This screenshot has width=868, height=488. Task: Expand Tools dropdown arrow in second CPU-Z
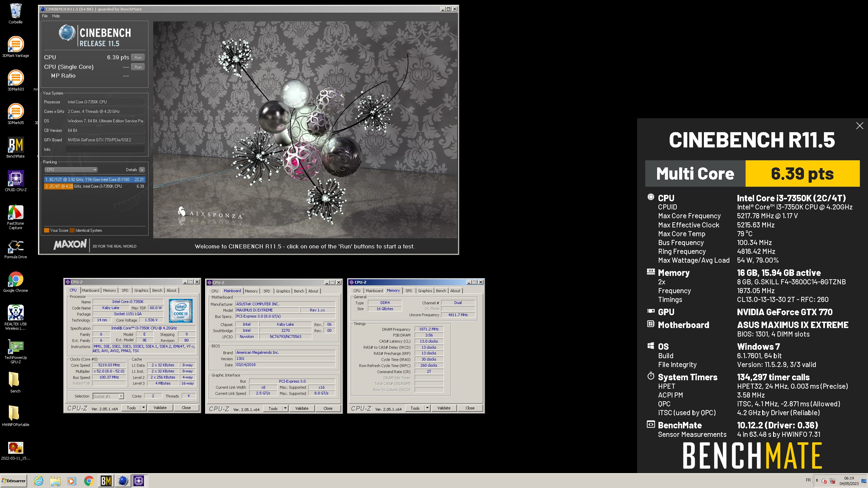click(285, 408)
